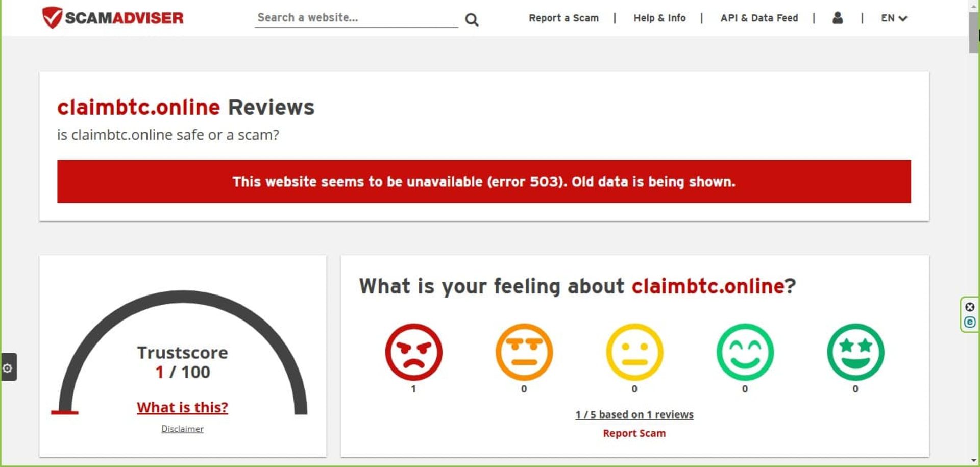Click the 'What is this?' trustscore link
The height and width of the screenshot is (467, 980).
[182, 407]
